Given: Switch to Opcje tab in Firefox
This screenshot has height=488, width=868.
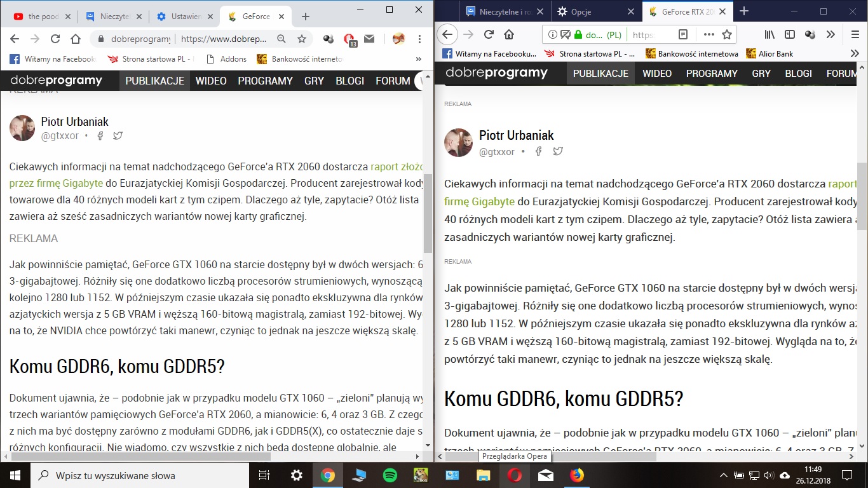Looking at the screenshot, I should click(596, 11).
